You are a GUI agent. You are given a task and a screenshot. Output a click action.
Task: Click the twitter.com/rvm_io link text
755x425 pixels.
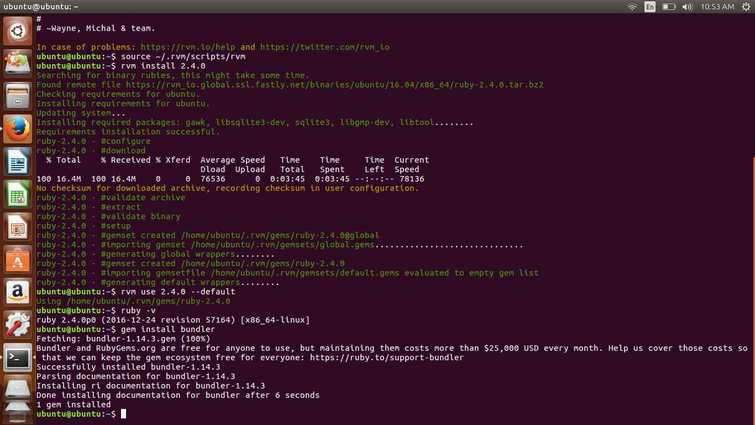(325, 47)
